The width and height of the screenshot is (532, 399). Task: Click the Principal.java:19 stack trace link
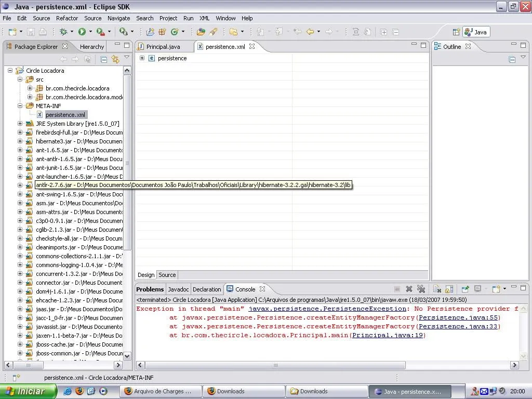[388, 335]
